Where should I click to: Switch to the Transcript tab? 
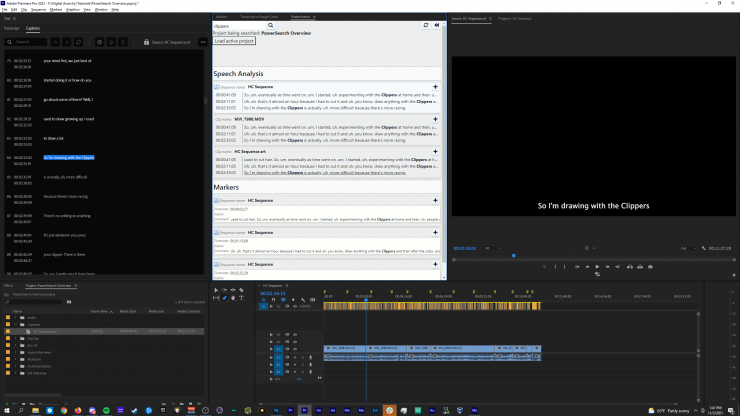9,29
